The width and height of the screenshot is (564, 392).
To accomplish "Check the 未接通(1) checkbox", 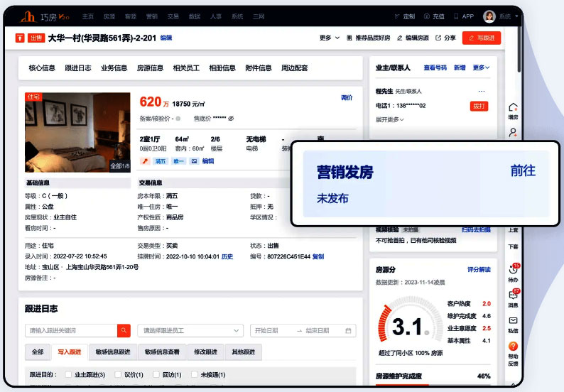I will tap(194, 374).
